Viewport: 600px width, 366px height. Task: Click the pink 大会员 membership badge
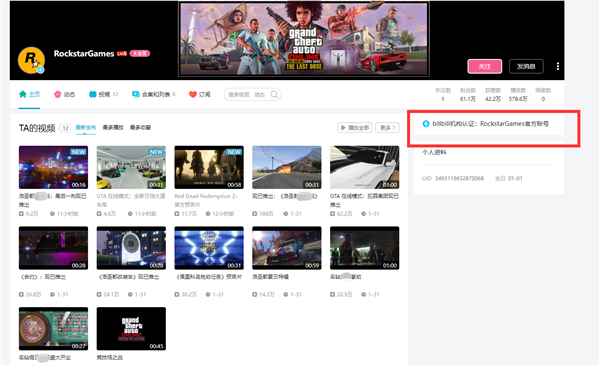[139, 53]
